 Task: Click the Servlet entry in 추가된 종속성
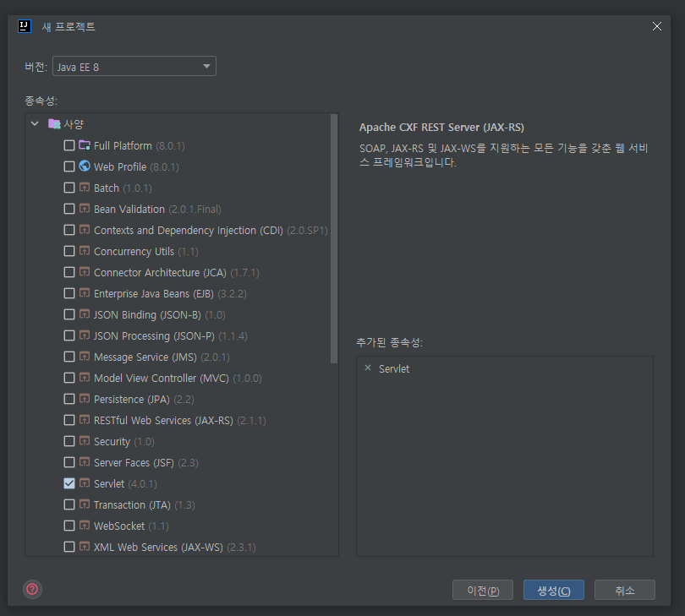pos(394,369)
